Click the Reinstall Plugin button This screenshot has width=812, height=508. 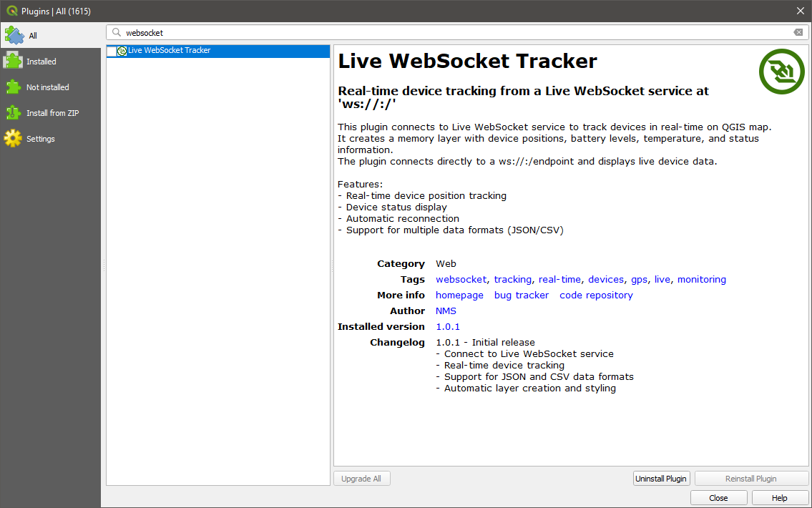point(751,479)
